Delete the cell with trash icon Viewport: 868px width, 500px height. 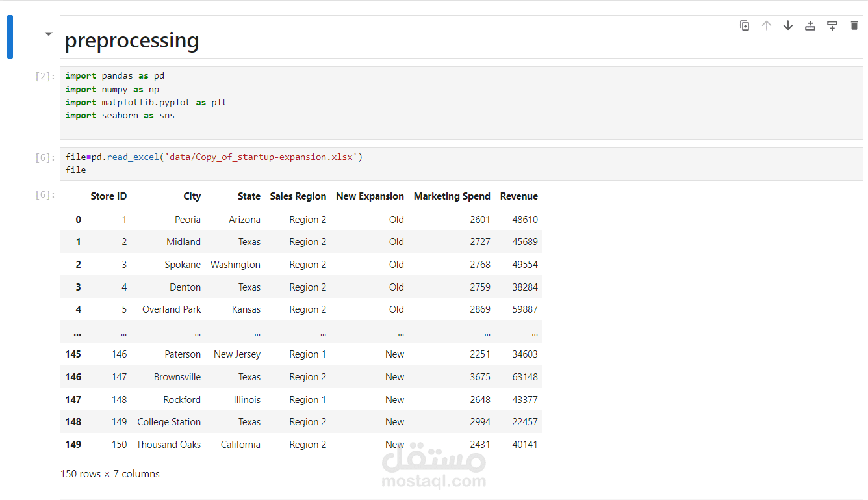coord(854,25)
